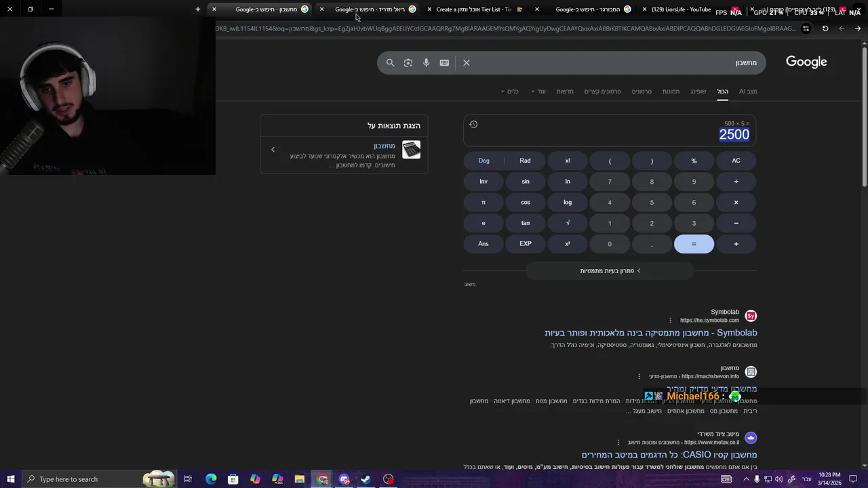Click the משוב feedback link
Viewport: 868px width, 488px height.
470,284
